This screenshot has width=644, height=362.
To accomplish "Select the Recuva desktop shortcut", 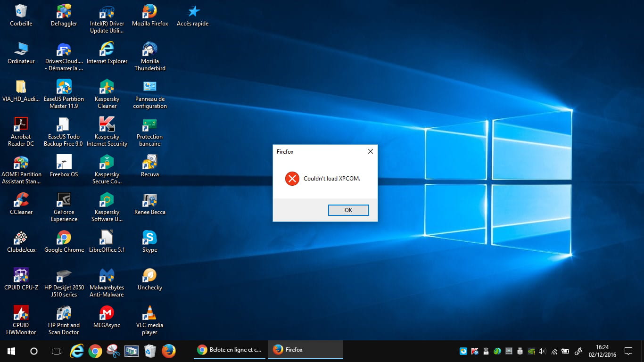I will click(150, 166).
